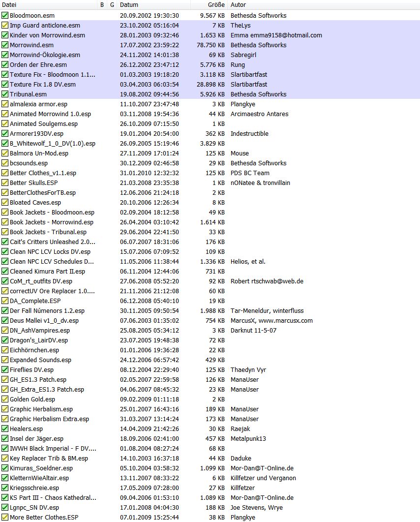This screenshot has height=522, width=420.
Task: Sort list by Datei column header
Action: (x=49, y=4)
